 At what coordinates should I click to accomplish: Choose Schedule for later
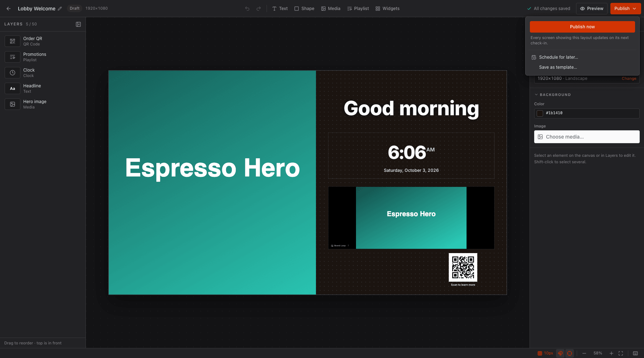pyautogui.click(x=582, y=57)
